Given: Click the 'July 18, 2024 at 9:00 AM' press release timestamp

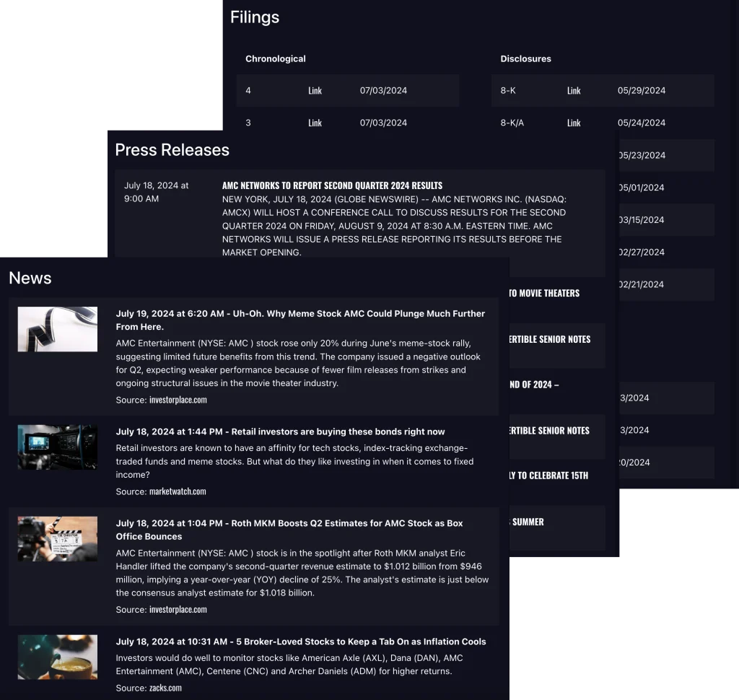Looking at the screenshot, I should click(x=156, y=193).
